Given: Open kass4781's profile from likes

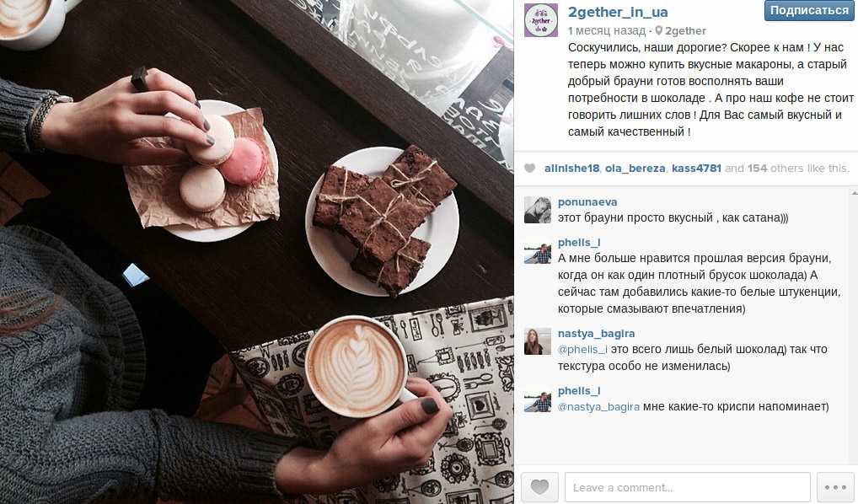Looking at the screenshot, I should coord(696,169).
